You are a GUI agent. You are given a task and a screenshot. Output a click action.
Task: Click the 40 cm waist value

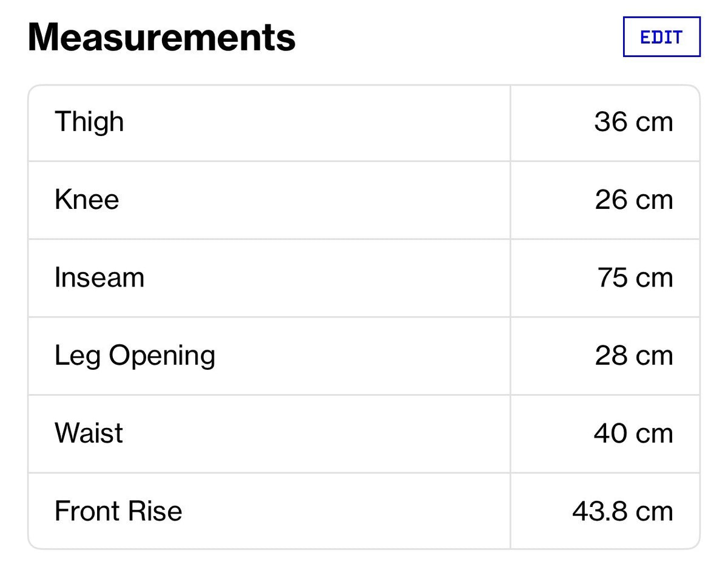point(634,433)
